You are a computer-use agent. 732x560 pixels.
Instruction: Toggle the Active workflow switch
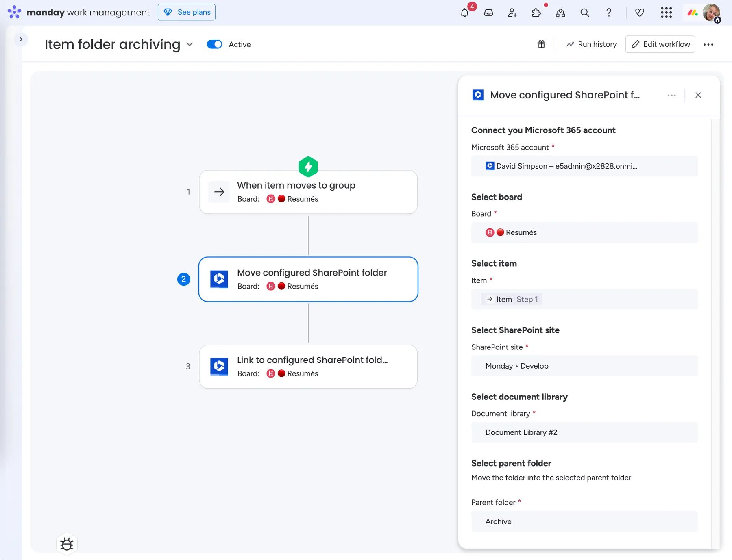click(214, 44)
